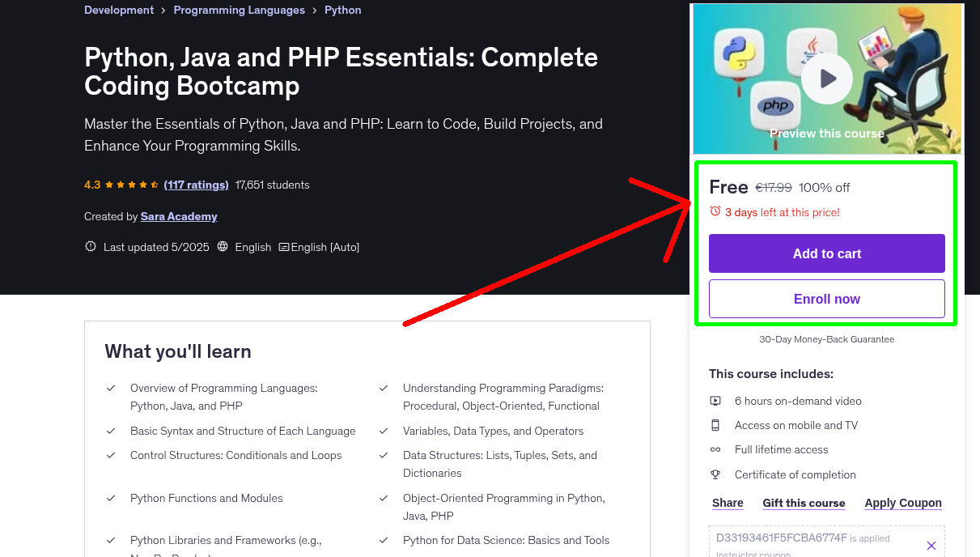Click the alarm clock icon near the discount timer
Image resolution: width=980 pixels, height=557 pixels.
click(x=715, y=210)
